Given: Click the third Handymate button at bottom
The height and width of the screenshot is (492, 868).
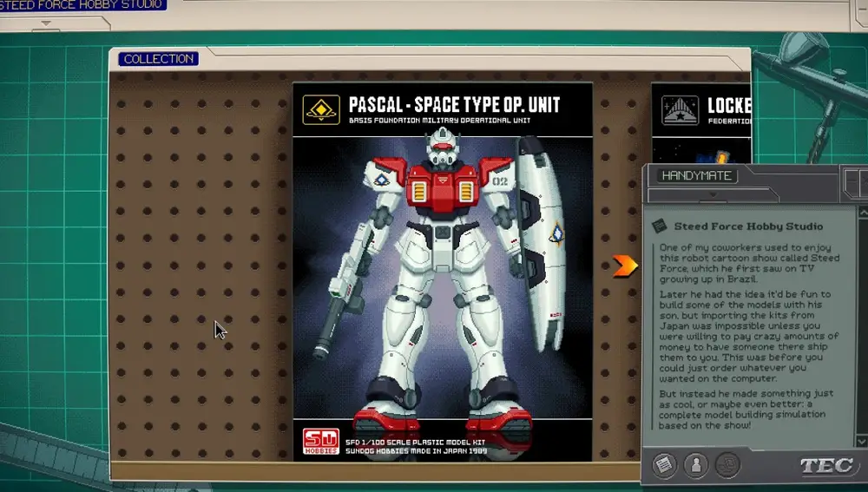Looking at the screenshot, I should click(x=727, y=465).
